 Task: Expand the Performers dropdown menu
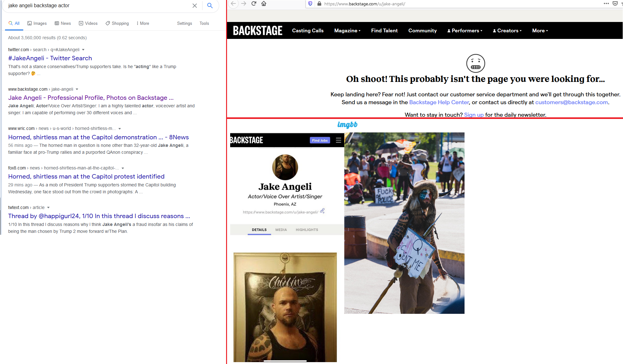(465, 30)
